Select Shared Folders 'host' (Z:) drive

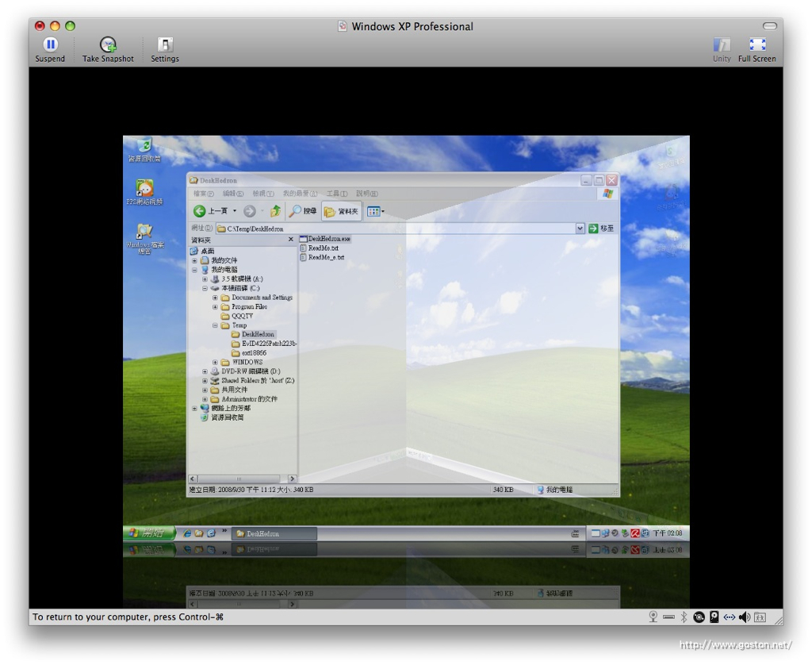(253, 380)
